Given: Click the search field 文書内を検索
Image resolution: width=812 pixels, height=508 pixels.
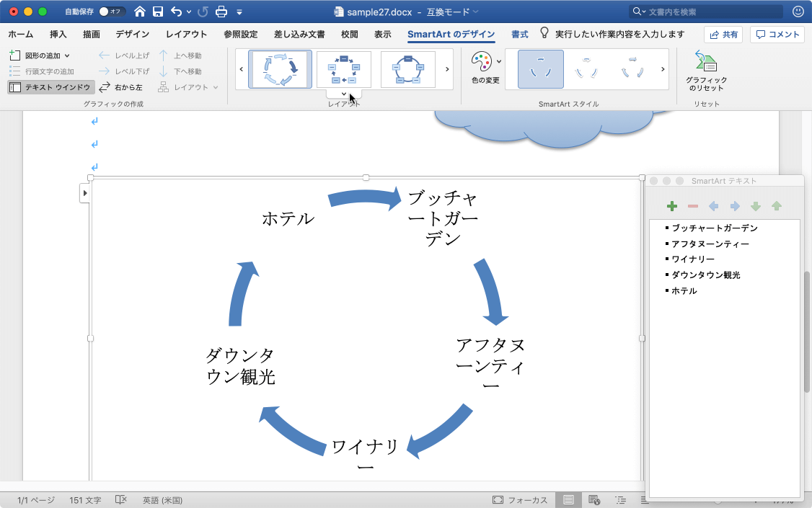Looking at the screenshot, I should (707, 12).
